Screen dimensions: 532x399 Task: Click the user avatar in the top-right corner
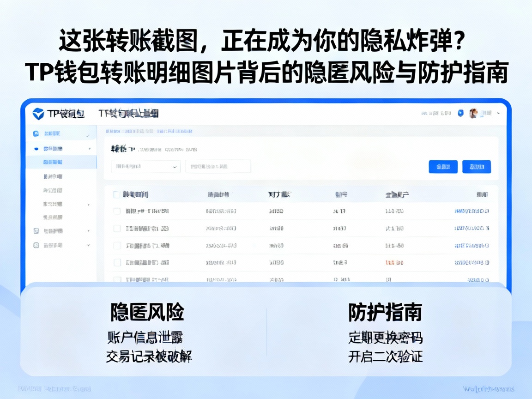point(473,113)
